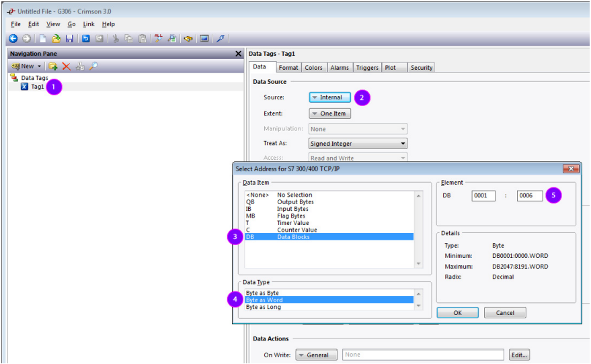
Task: Select IB Input Bytes data item
Action: pyautogui.click(x=329, y=209)
